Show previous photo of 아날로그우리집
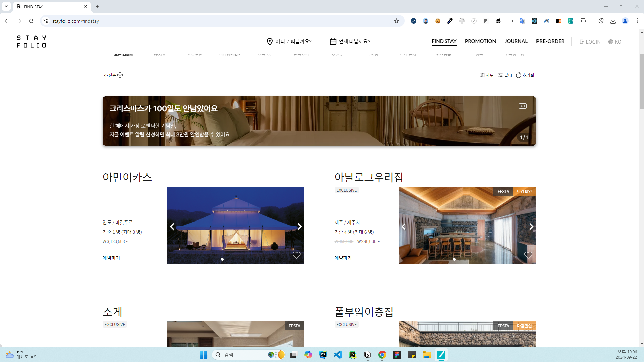 point(404,227)
